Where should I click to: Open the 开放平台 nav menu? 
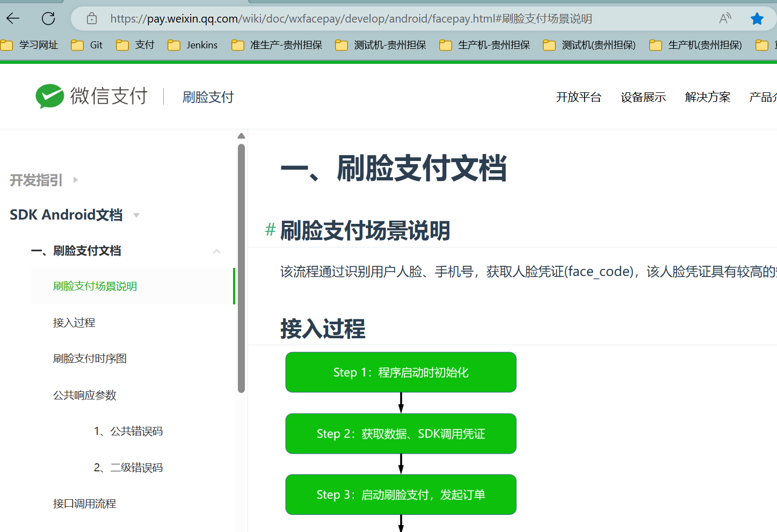tap(579, 97)
